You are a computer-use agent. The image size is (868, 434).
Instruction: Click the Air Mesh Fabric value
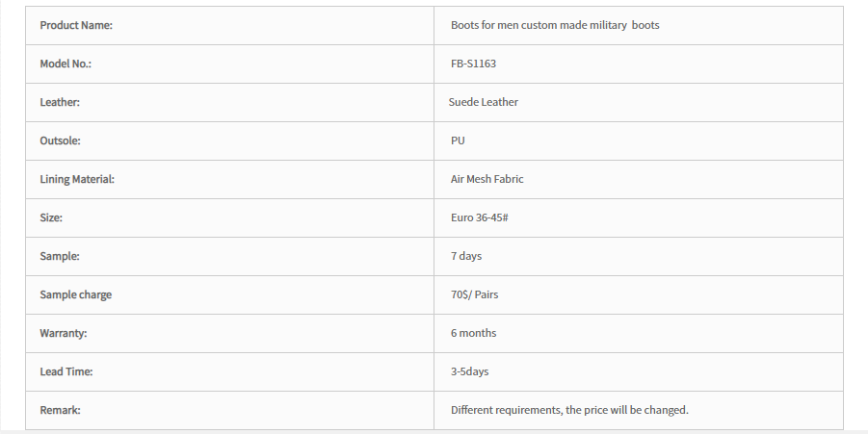click(x=487, y=179)
